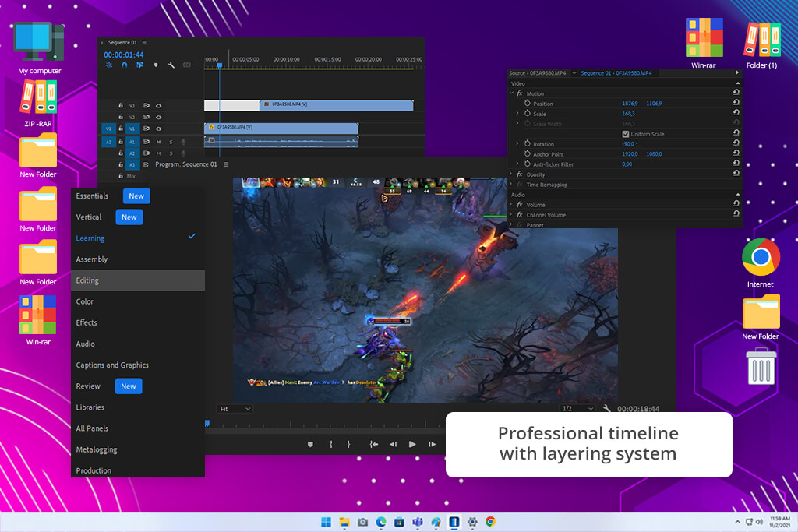The width and height of the screenshot is (798, 532).
Task: Toggle the Linked Selection timeline icon
Action: pos(140,65)
